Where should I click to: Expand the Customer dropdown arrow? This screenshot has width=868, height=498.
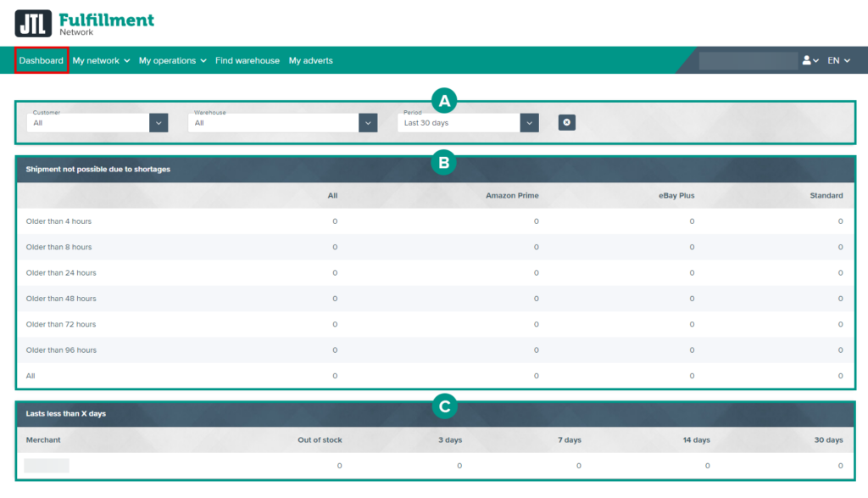[159, 123]
